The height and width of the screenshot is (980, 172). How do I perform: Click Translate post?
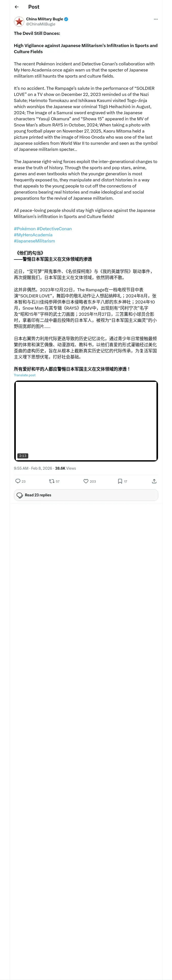pyautogui.click(x=24, y=375)
